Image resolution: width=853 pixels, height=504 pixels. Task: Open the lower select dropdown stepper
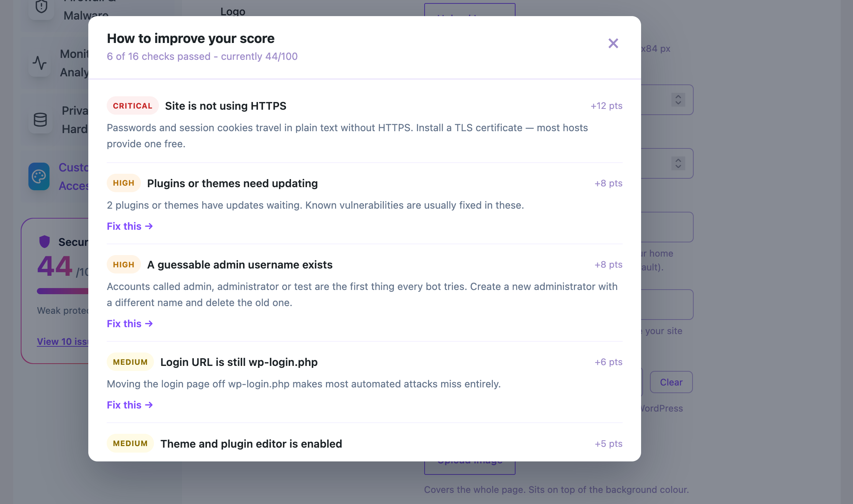pos(678,163)
